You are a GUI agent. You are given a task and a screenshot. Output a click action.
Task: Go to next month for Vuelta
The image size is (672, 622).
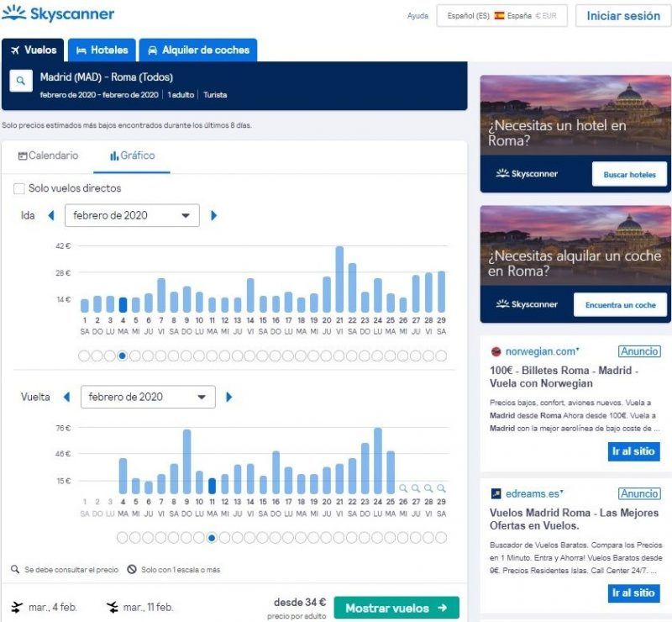coord(229,397)
